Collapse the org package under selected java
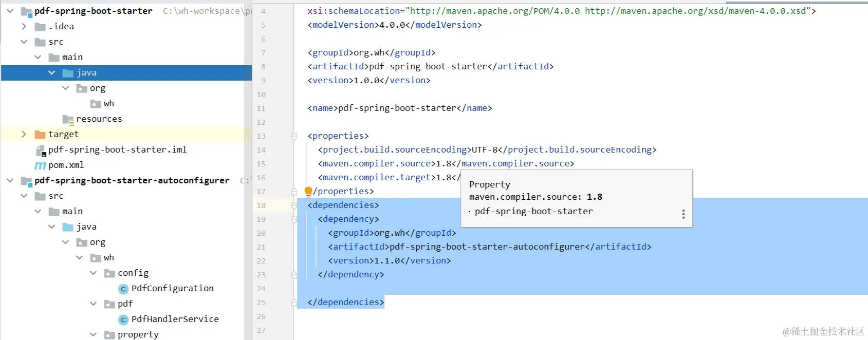The width and height of the screenshot is (868, 340). tap(65, 88)
